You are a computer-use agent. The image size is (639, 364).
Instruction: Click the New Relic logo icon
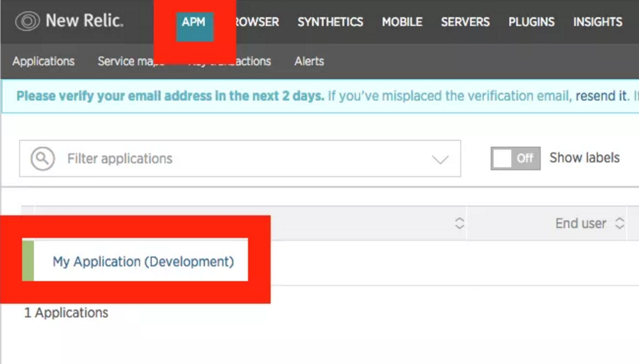pos(27,22)
